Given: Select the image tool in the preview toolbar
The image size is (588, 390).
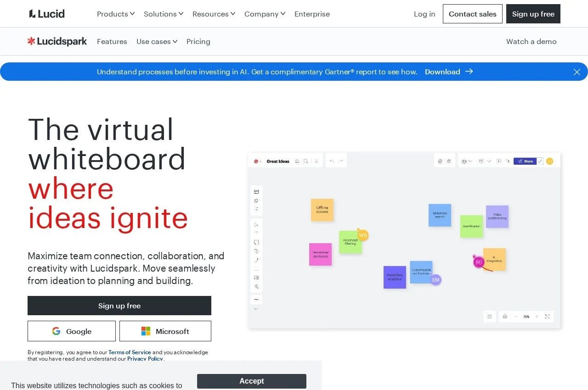Looking at the screenshot, I should [x=256, y=278].
